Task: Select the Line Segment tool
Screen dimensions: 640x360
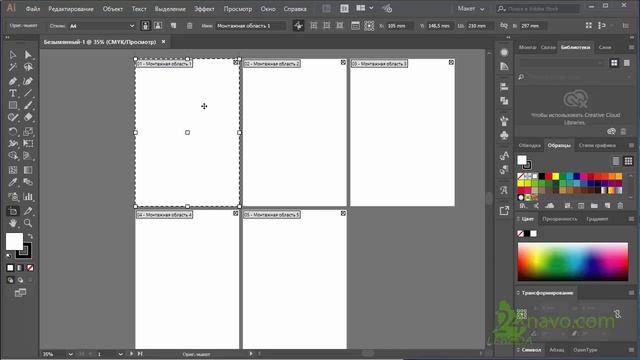Action: tap(28, 93)
